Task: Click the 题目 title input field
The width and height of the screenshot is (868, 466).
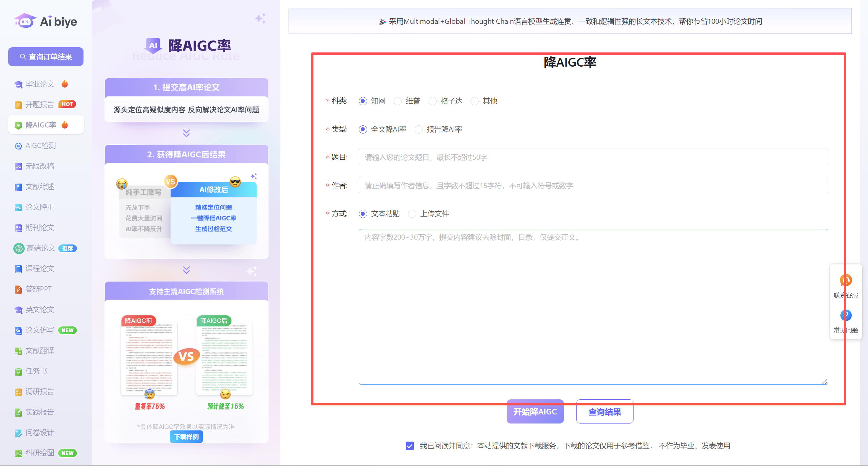Action: pos(593,157)
